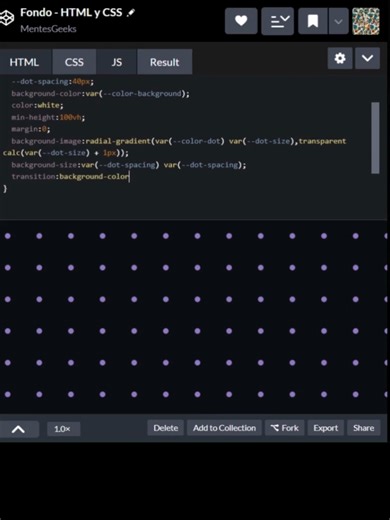Bookmark the pen

pos(313,21)
